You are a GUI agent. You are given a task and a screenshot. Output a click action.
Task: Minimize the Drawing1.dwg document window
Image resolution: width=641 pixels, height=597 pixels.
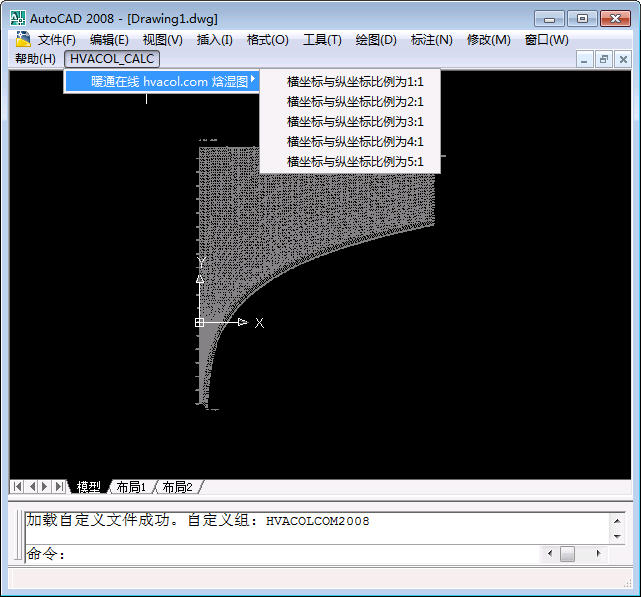coord(584,60)
